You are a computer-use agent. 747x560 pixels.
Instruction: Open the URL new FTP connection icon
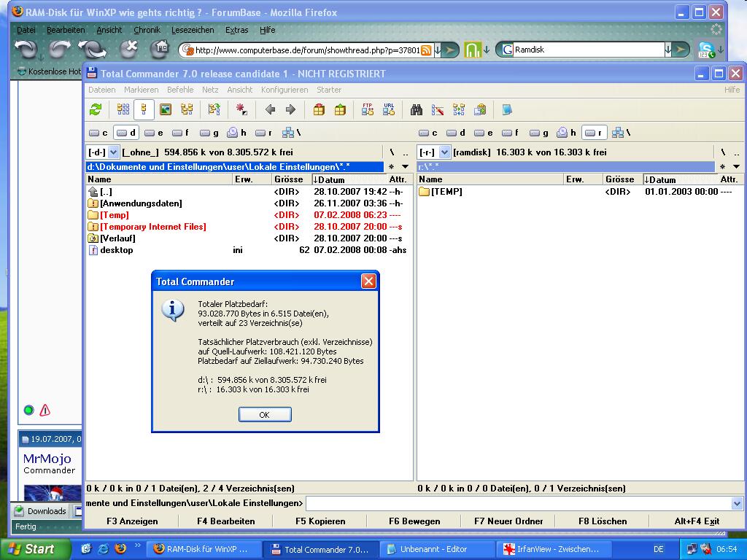(x=389, y=110)
